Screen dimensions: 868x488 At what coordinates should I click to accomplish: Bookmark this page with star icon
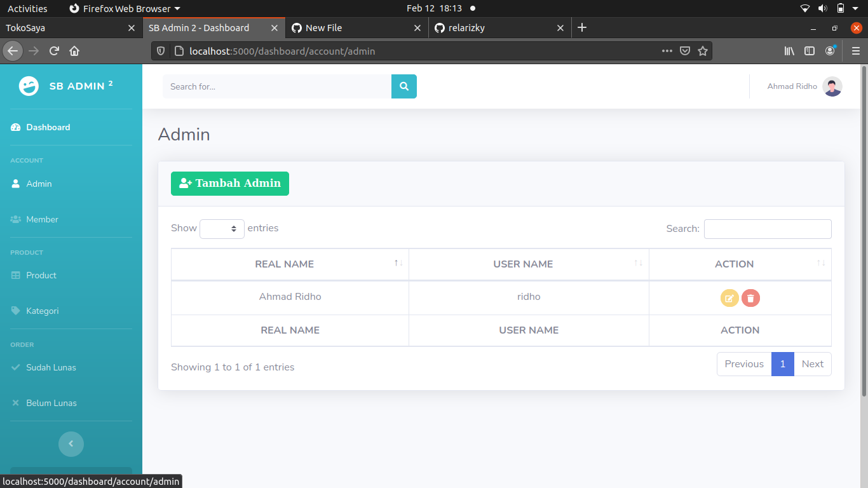(703, 51)
